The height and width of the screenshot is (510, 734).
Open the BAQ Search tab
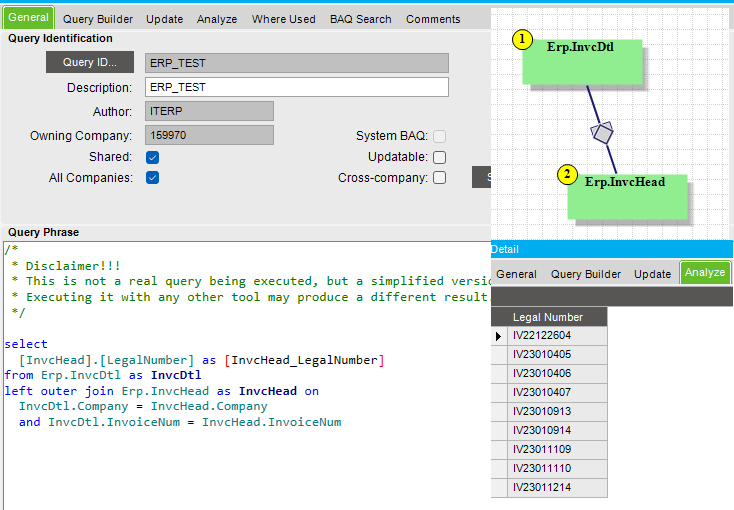(x=360, y=19)
